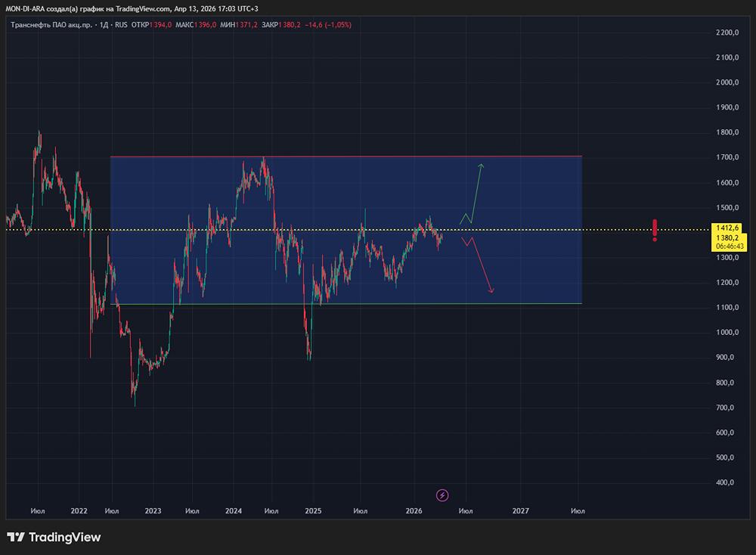The height and width of the screenshot is (555, 756).
Task: Click the МАКС 1396,0 high value
Action: tap(196, 25)
